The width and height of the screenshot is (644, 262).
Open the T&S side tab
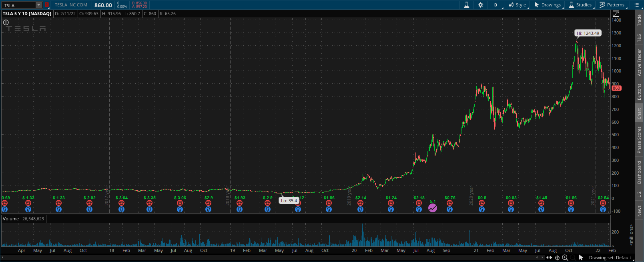click(639, 38)
